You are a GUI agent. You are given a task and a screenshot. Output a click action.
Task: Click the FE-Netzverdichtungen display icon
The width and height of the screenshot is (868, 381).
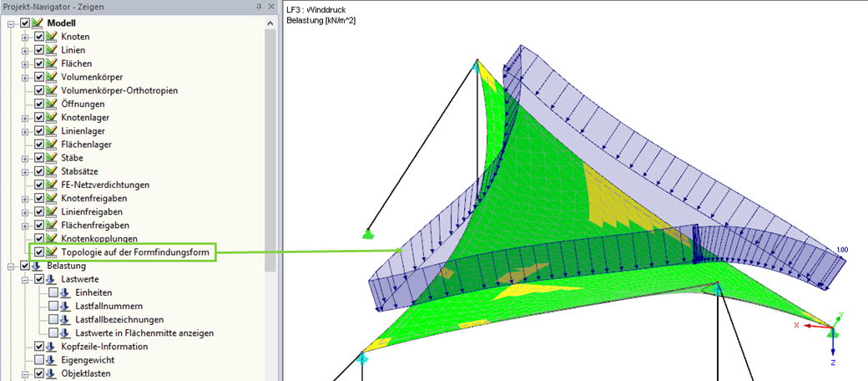pos(52,185)
